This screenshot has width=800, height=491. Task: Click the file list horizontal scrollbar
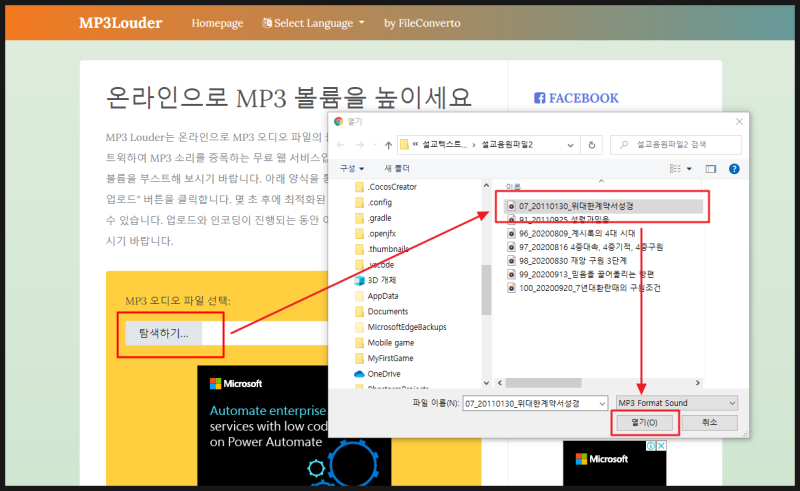(x=543, y=383)
